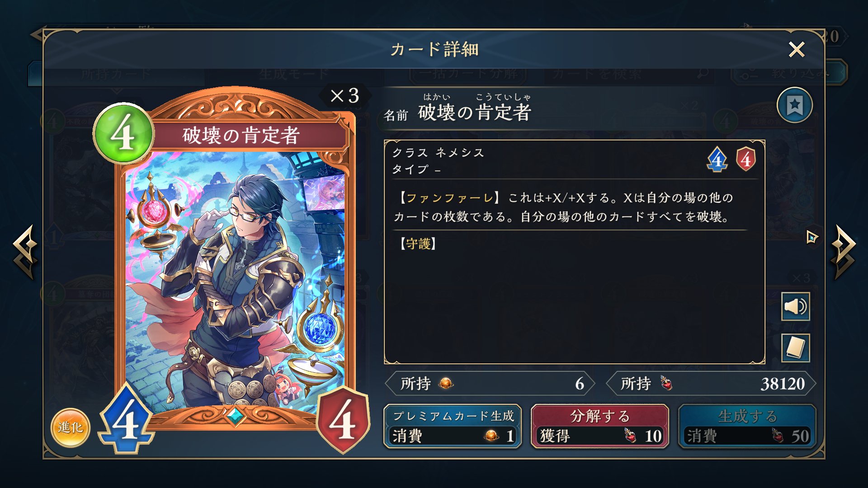
Task: Open the flavor text page icon
Action: tap(795, 347)
